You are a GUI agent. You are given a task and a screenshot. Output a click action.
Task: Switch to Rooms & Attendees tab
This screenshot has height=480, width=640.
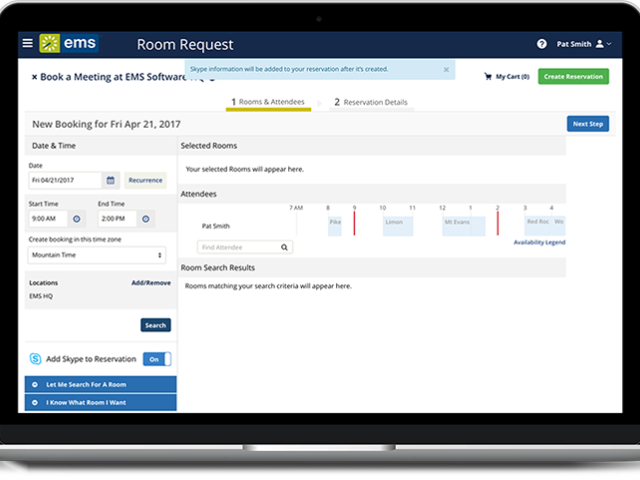[x=267, y=102]
